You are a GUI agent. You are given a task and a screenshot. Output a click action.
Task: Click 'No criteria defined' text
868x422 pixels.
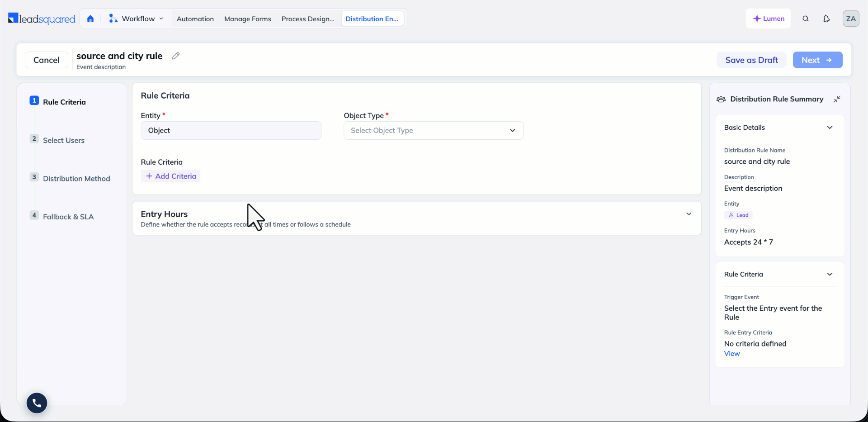click(755, 344)
